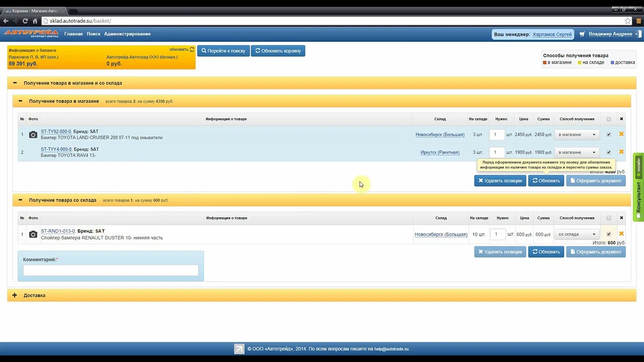Click 'Обновить' button in warehouse section

[546, 252]
